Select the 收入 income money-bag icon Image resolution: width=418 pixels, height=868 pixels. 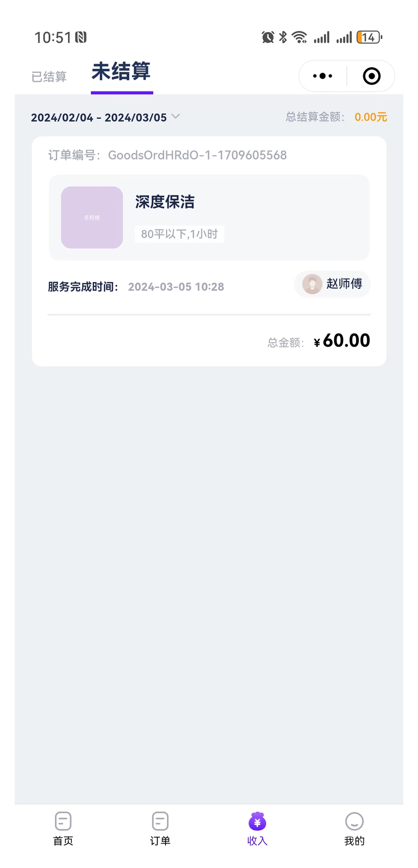tap(257, 821)
